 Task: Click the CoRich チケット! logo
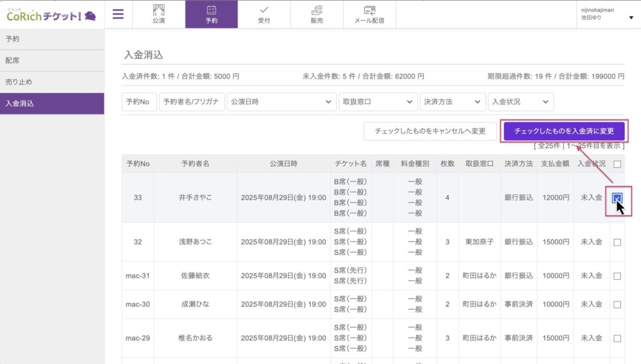tap(51, 14)
